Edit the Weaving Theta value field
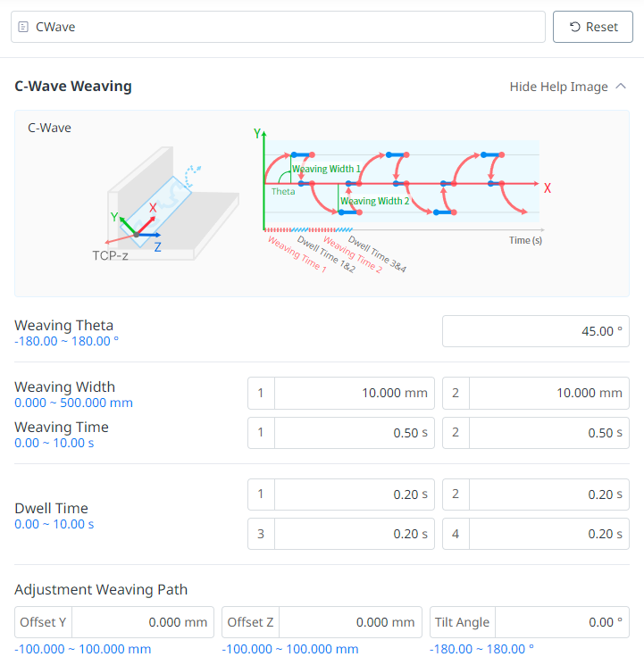 click(x=535, y=331)
